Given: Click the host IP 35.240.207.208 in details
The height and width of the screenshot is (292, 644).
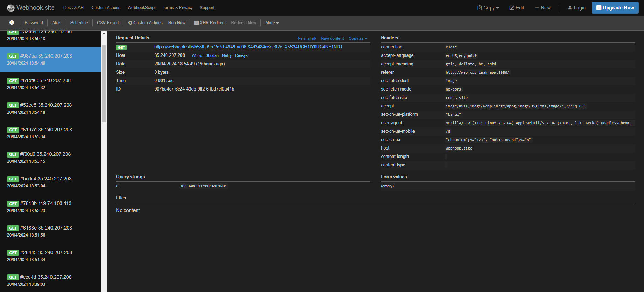Looking at the screenshot, I should coord(170,55).
